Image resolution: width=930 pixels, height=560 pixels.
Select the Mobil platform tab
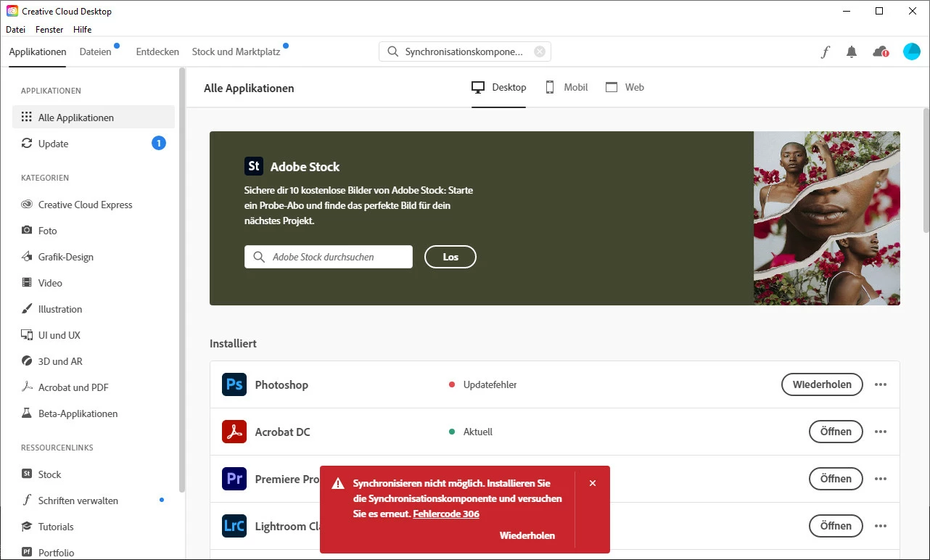566,87
